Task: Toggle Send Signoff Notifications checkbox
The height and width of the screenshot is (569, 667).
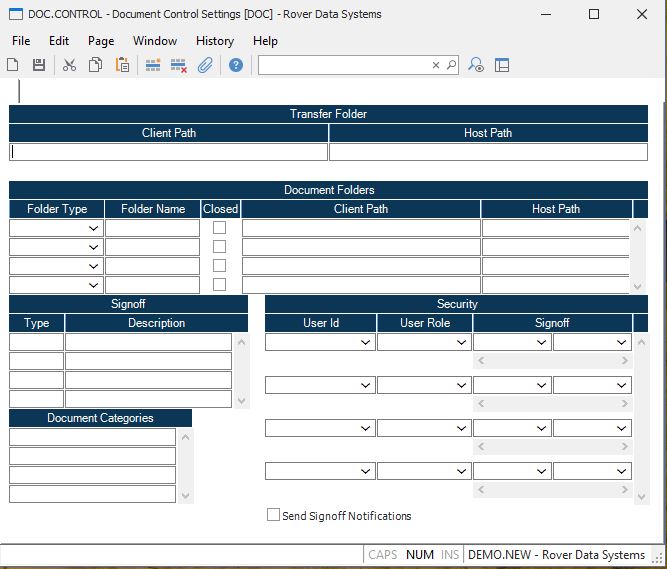Action: 273,516
